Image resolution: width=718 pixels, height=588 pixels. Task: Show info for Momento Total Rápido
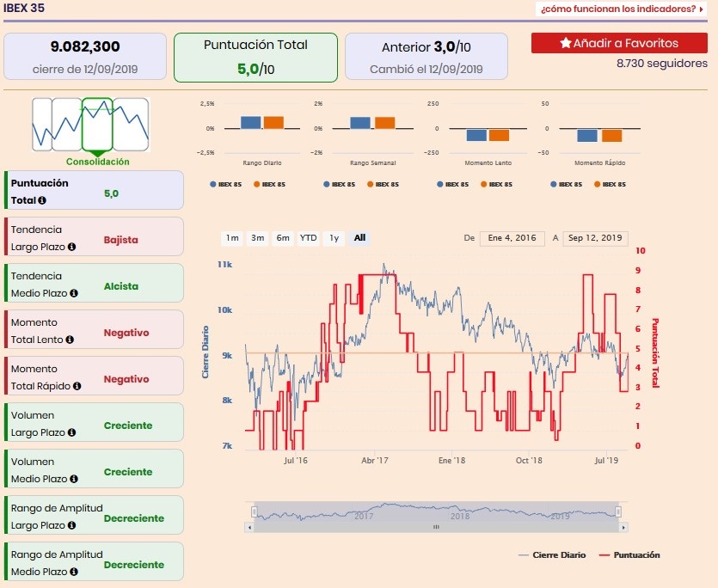[77, 386]
